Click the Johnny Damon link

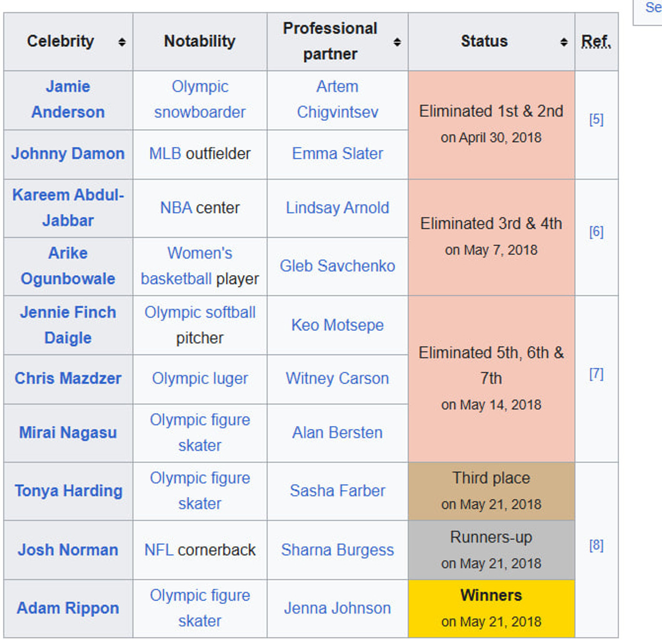tap(68, 153)
